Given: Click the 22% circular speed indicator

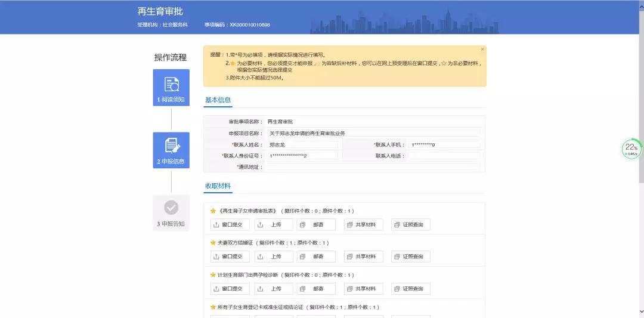Looking at the screenshot, I should pos(631,148).
